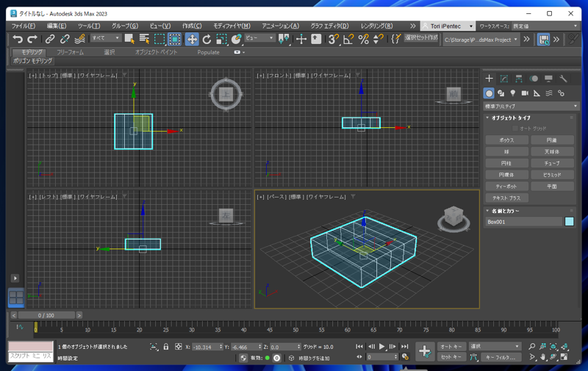Screen dimensions: 588x371
Task: Open the selection filter 'すべて' dropdown
Action: pyautogui.click(x=106, y=38)
